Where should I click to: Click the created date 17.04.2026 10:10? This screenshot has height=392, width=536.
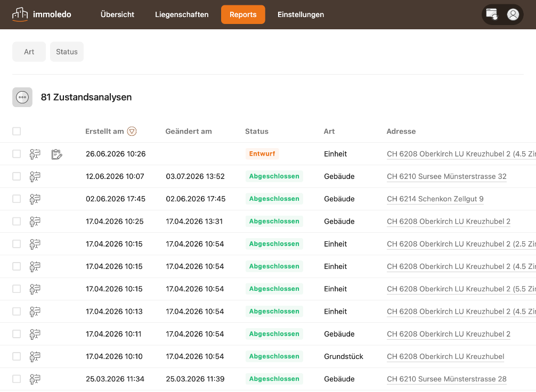click(x=114, y=356)
